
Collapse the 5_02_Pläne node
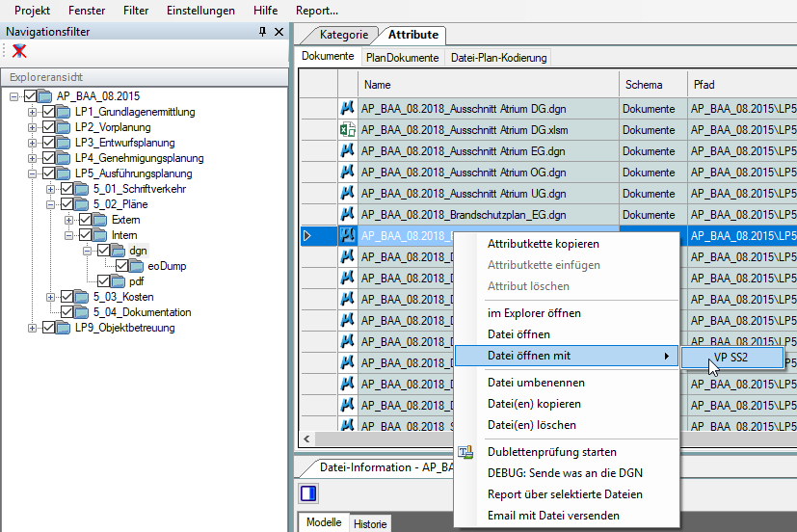coord(51,204)
